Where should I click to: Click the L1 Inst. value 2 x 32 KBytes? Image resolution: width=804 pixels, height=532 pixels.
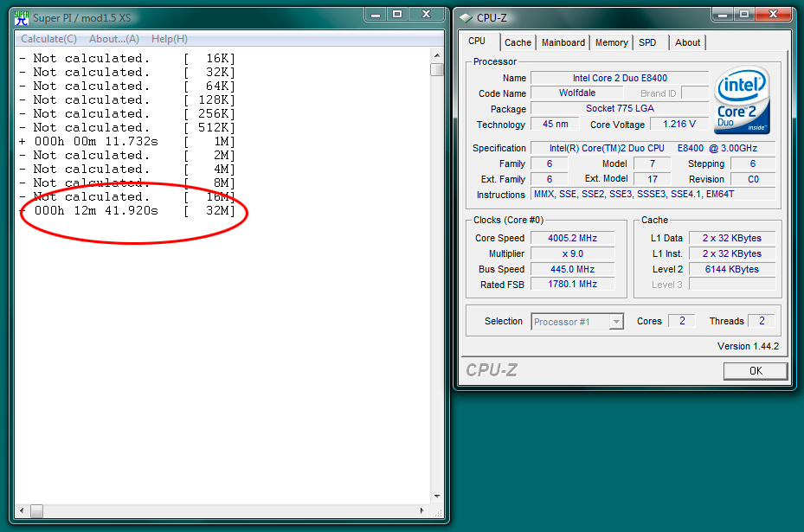(731, 253)
